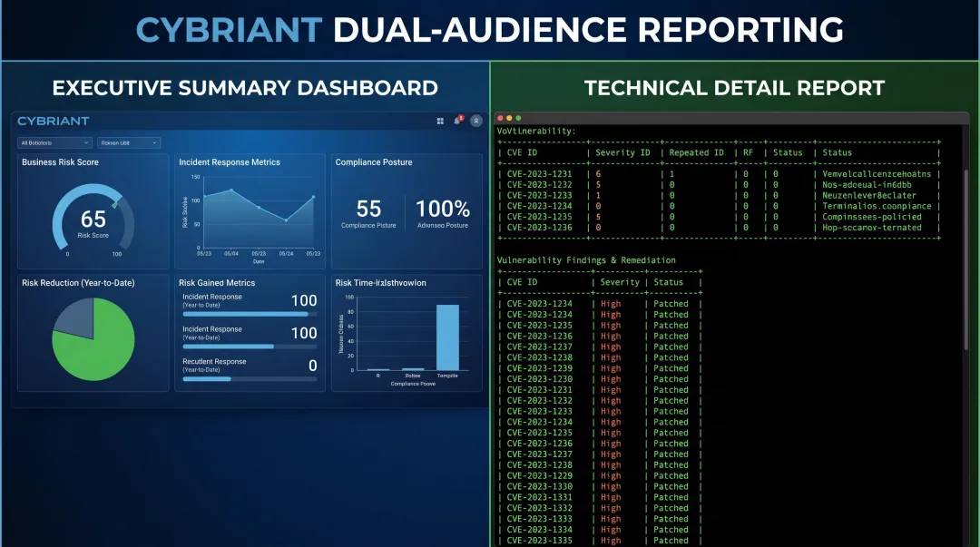980x547 pixels.
Task: Click the 'Severity ID' column header
Action: pyautogui.click(x=622, y=152)
